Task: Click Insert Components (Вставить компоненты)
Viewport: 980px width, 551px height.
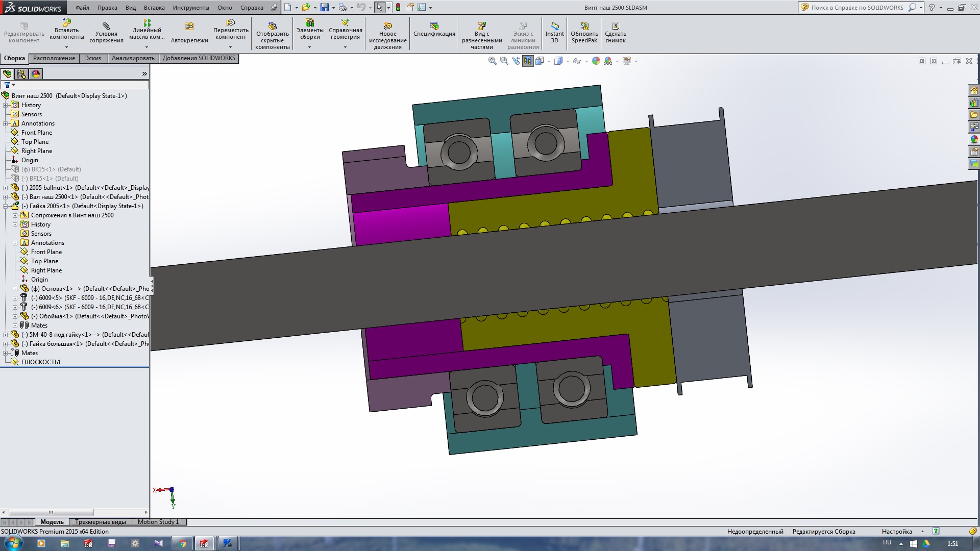Action: click(x=66, y=30)
